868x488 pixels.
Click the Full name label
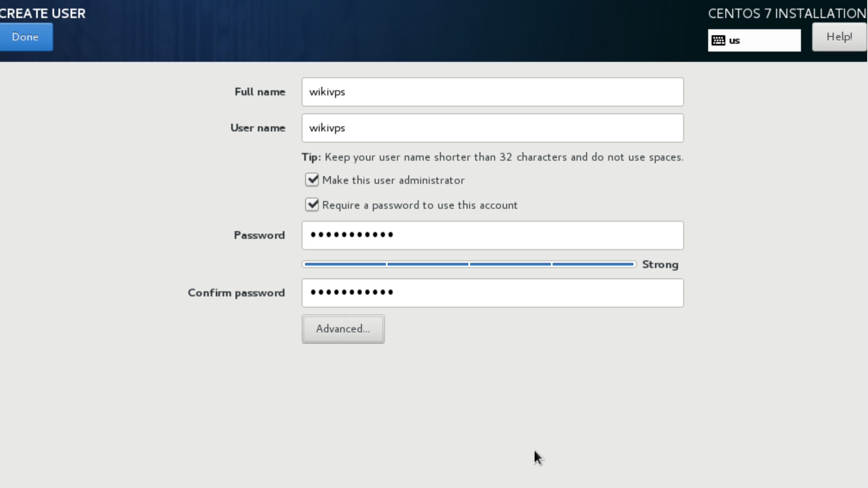[x=260, y=91]
